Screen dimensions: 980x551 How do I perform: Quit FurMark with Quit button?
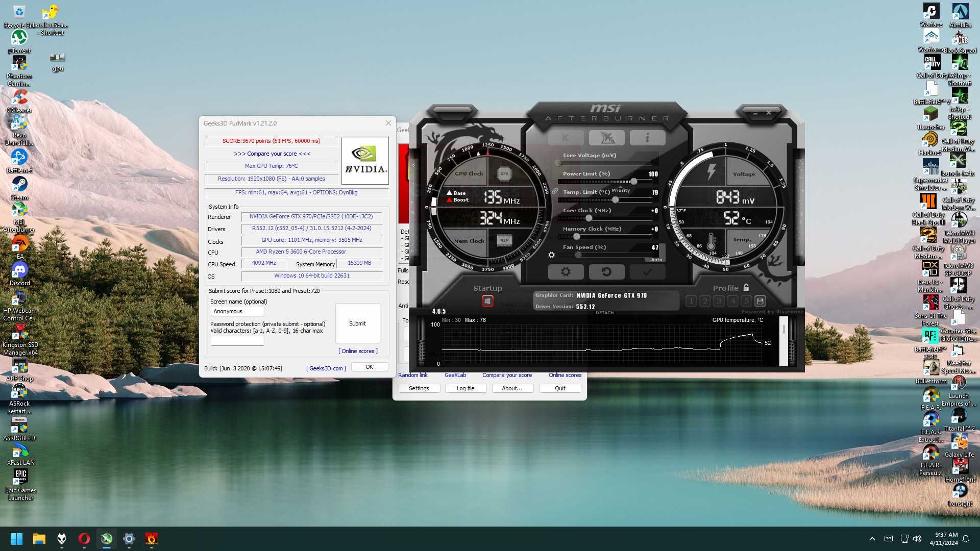560,388
